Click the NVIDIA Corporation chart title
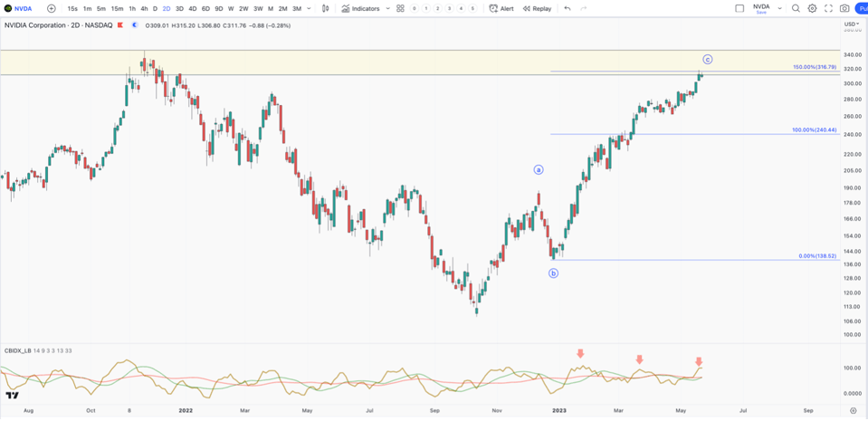Image resolution: width=868 pixels, height=421 pixels. 58,25
